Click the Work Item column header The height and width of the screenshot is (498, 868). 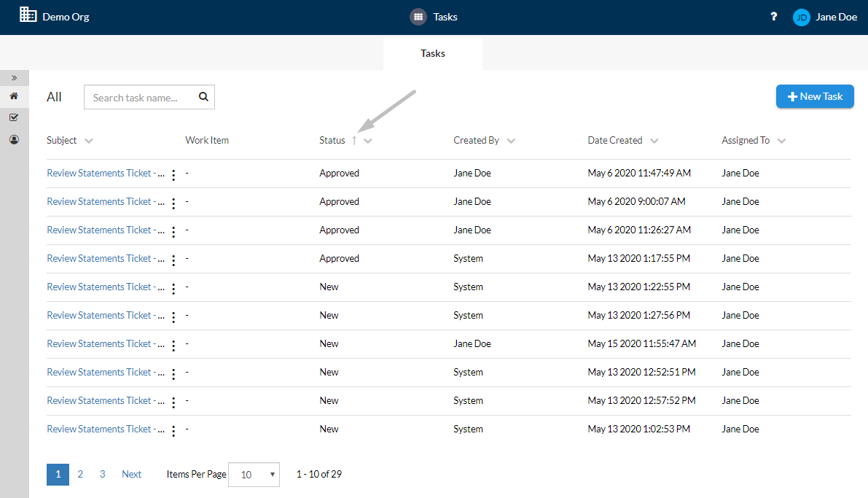pyautogui.click(x=206, y=140)
